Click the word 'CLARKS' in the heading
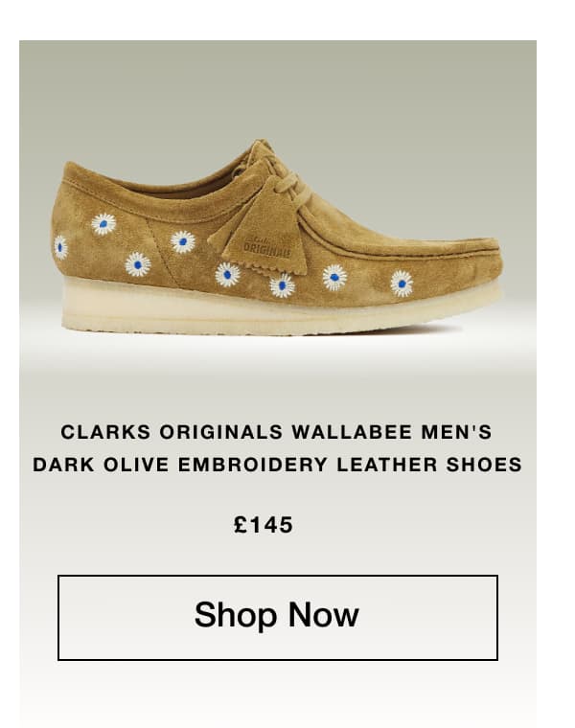The height and width of the screenshot is (728, 575). (105, 432)
